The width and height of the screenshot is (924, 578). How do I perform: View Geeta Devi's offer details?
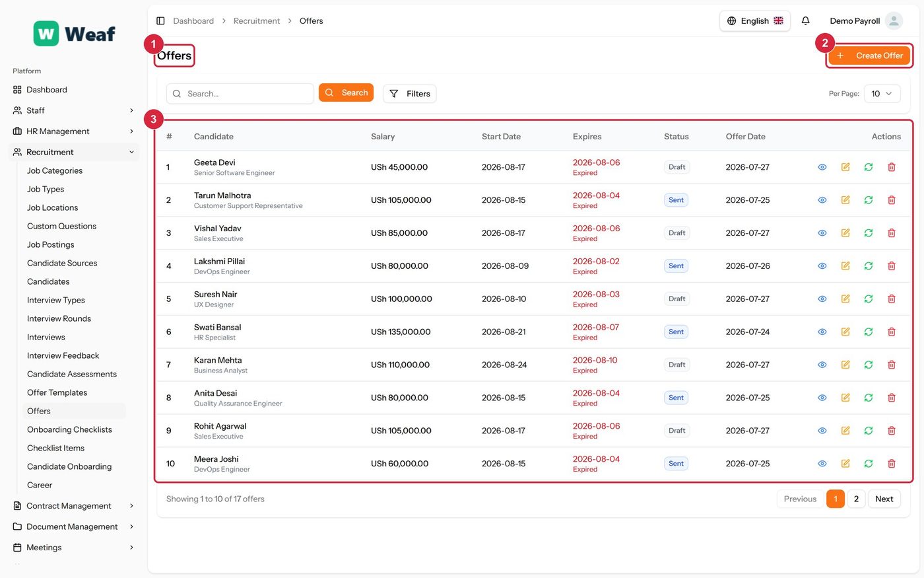tap(822, 167)
